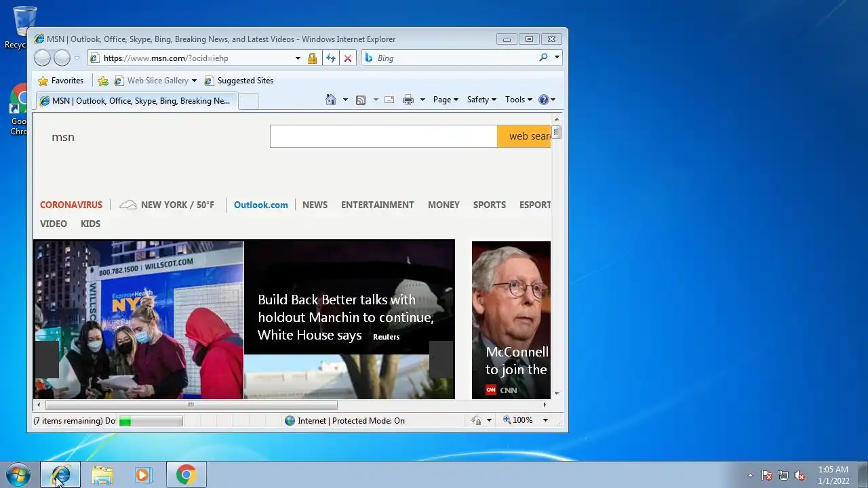This screenshot has height=488, width=868.
Task: Click the horizontal scrollbar thumb
Action: click(191, 405)
